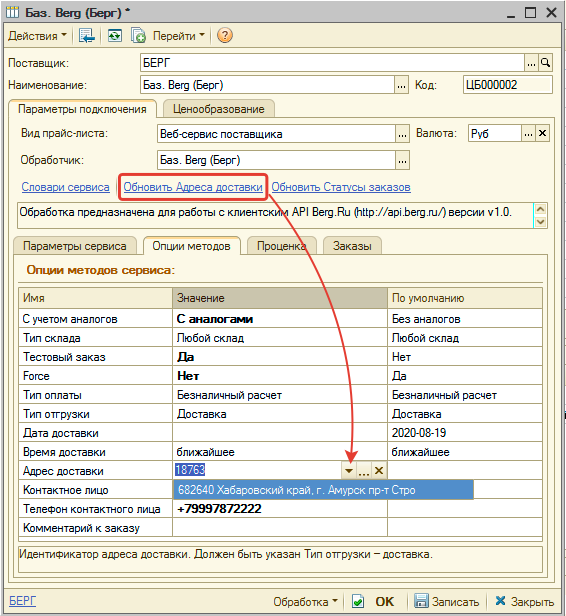The width and height of the screenshot is (566, 616).
Task: Click the Обновить Адреса доставки link
Action: click(193, 187)
